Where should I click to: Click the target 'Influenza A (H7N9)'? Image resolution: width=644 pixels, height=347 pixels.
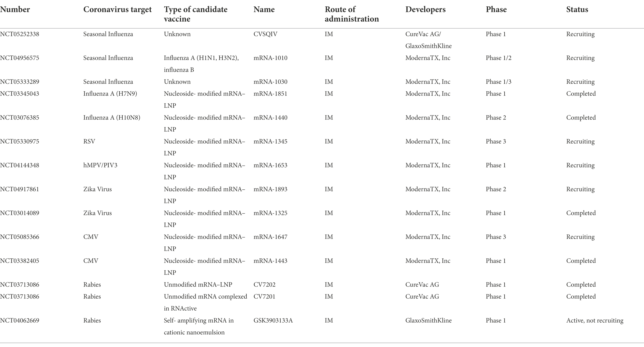click(x=110, y=94)
